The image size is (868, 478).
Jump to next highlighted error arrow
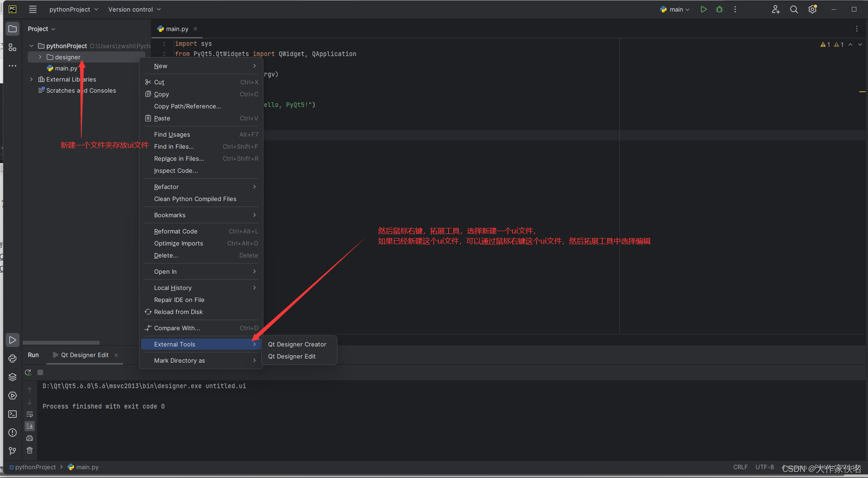[x=860, y=44]
